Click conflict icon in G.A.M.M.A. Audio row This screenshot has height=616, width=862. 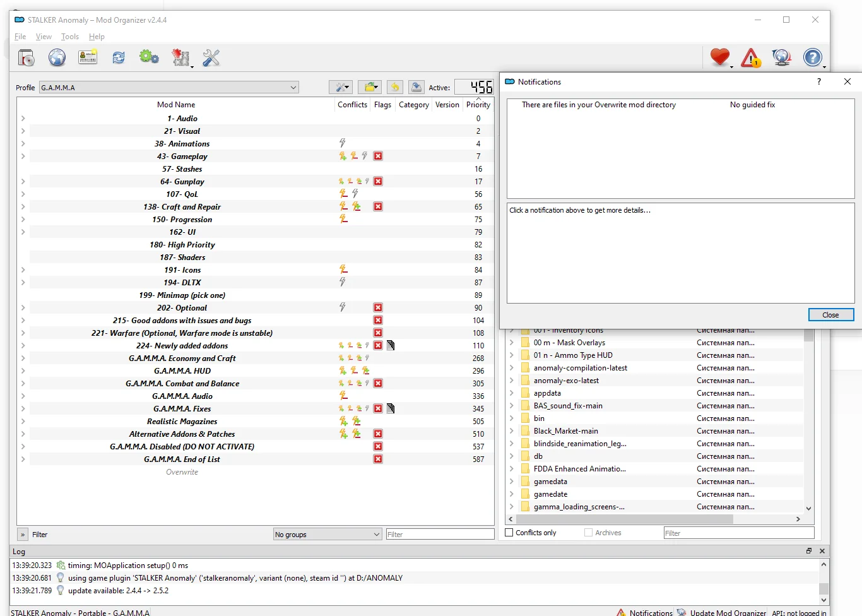(x=343, y=396)
